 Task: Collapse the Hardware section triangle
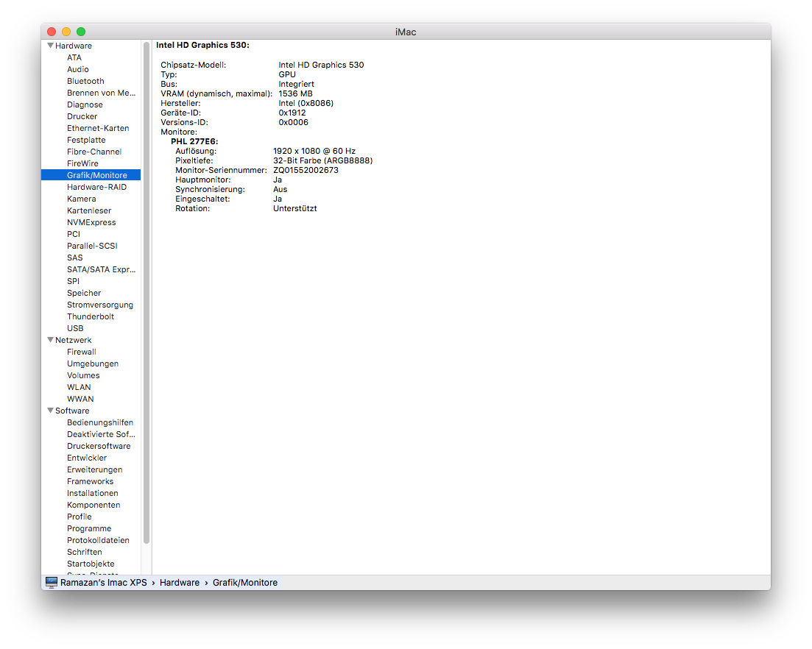tap(50, 46)
